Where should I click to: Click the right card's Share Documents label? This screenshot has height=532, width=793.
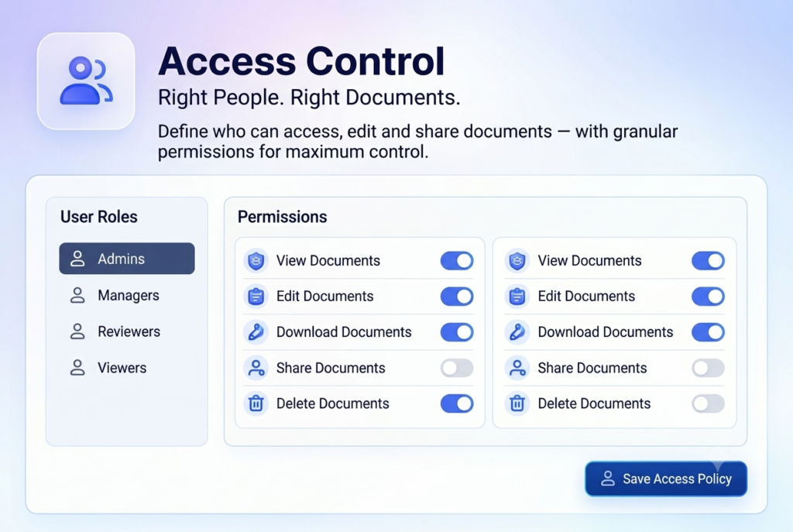592,368
